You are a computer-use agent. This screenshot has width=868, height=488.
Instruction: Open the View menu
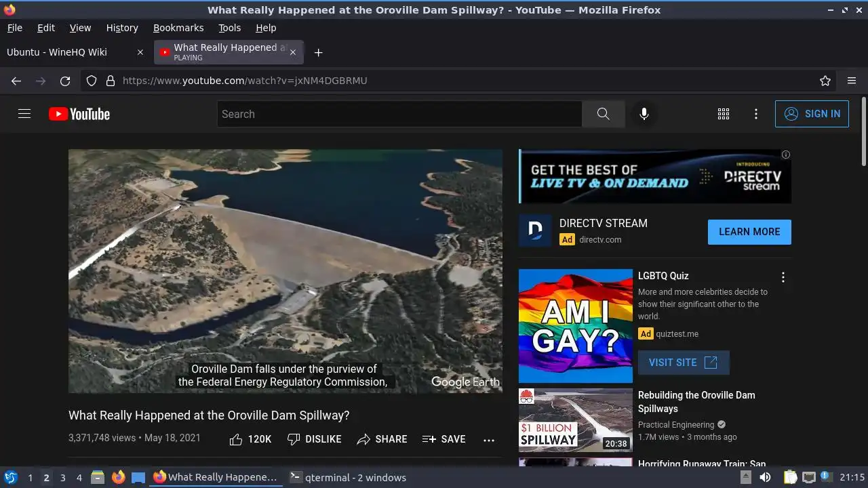80,28
